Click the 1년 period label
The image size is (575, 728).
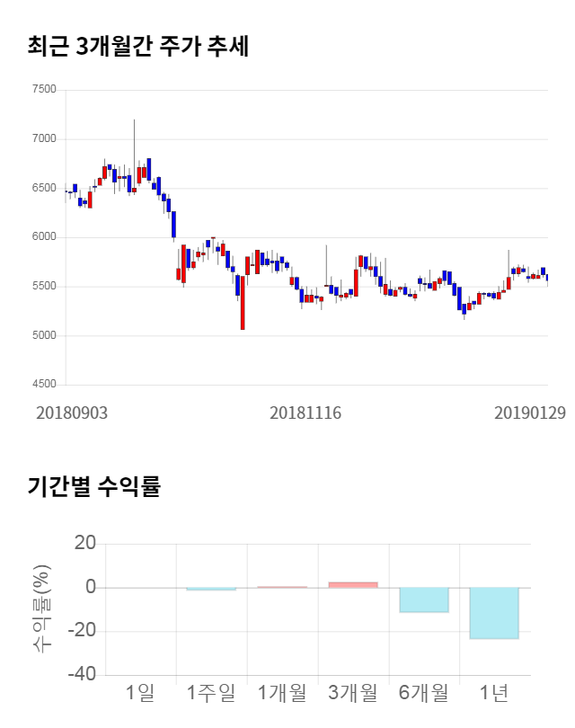(494, 693)
